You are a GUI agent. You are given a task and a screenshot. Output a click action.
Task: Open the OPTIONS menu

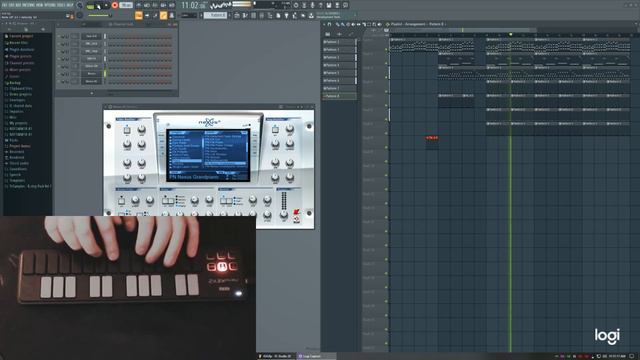50,5
